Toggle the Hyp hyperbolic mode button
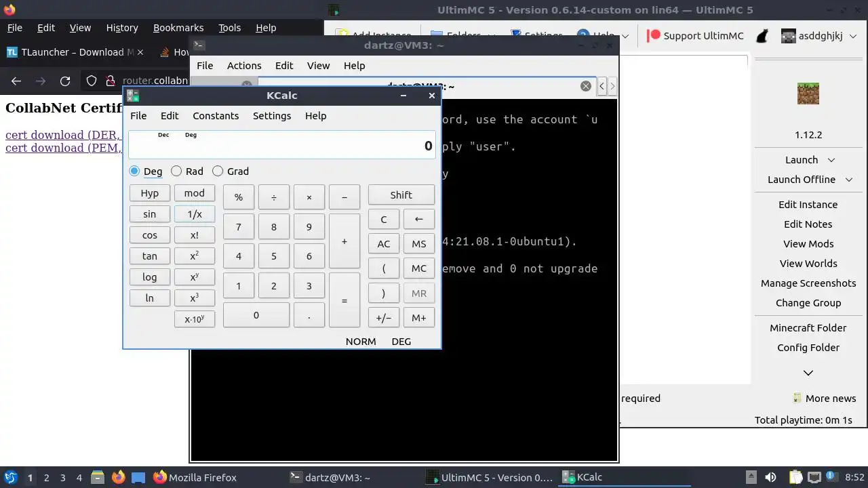The height and width of the screenshot is (488, 868). coord(150,193)
